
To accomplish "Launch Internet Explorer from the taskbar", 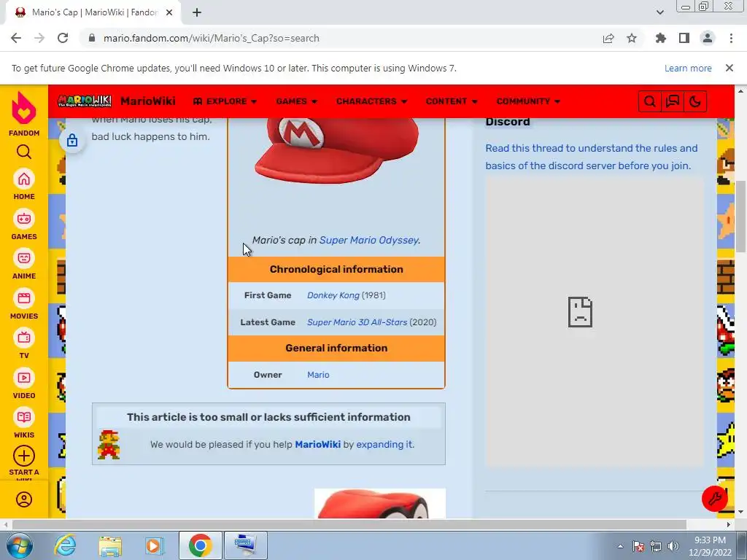I will click(65, 545).
